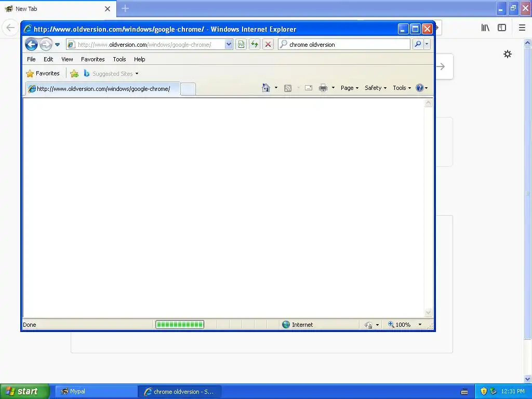Open Mypal hamburger menu

click(x=522, y=28)
